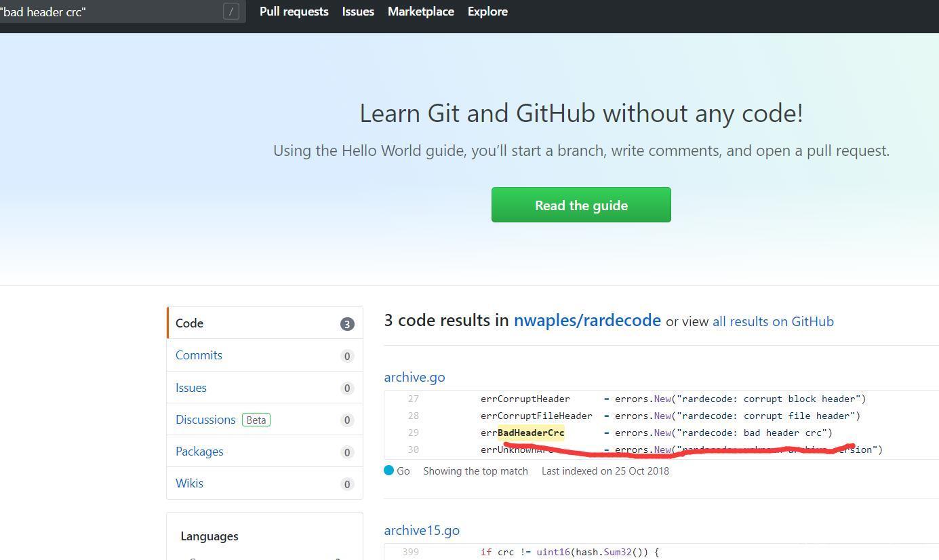The image size is (939, 560).
Task: Show Issues search results in sidebar
Action: pos(191,388)
